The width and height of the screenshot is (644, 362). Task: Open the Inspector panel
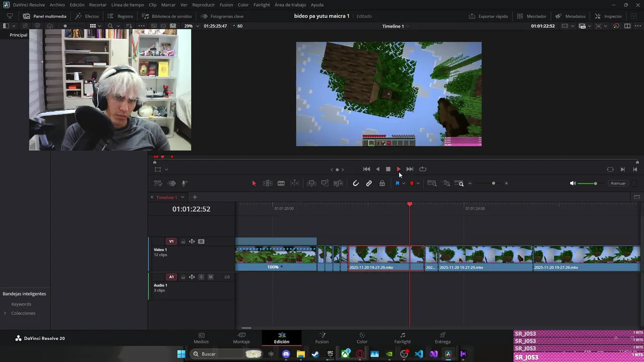608,16
